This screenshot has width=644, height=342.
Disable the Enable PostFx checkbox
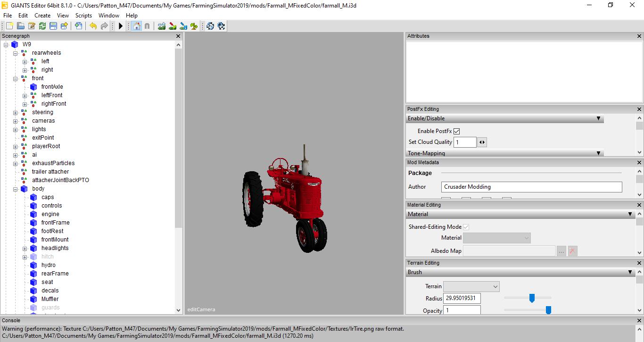pyautogui.click(x=456, y=131)
